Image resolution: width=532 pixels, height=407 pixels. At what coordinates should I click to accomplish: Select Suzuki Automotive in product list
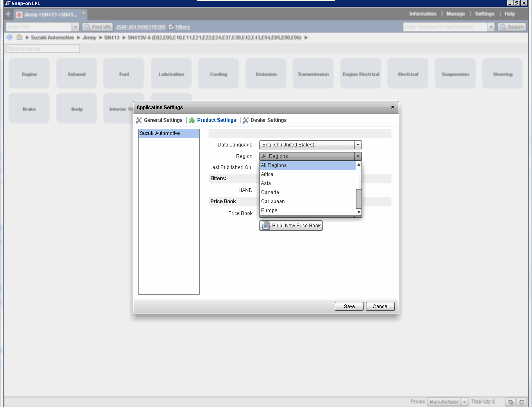coord(169,133)
